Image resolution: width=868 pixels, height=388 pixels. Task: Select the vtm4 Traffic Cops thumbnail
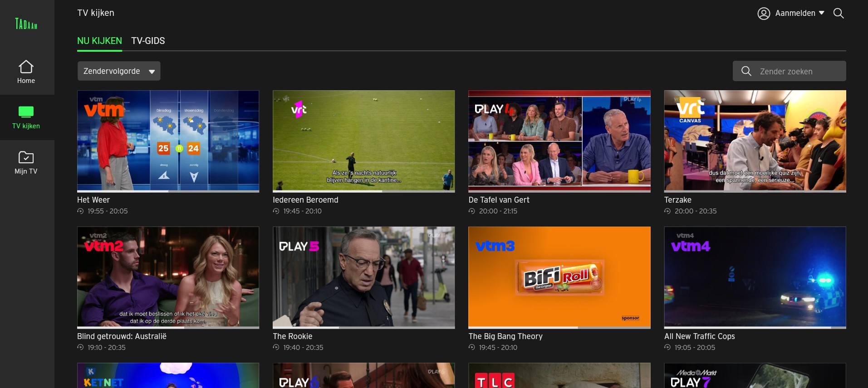click(x=755, y=276)
